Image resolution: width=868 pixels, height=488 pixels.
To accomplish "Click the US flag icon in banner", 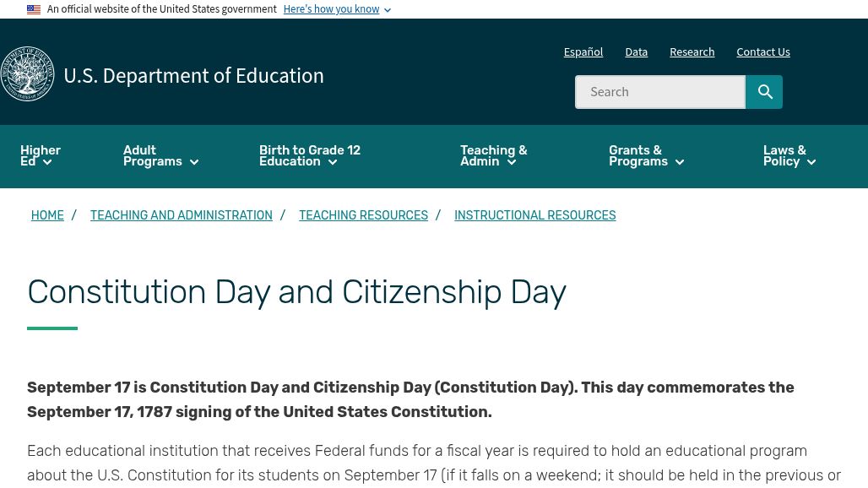I will pos(34,9).
